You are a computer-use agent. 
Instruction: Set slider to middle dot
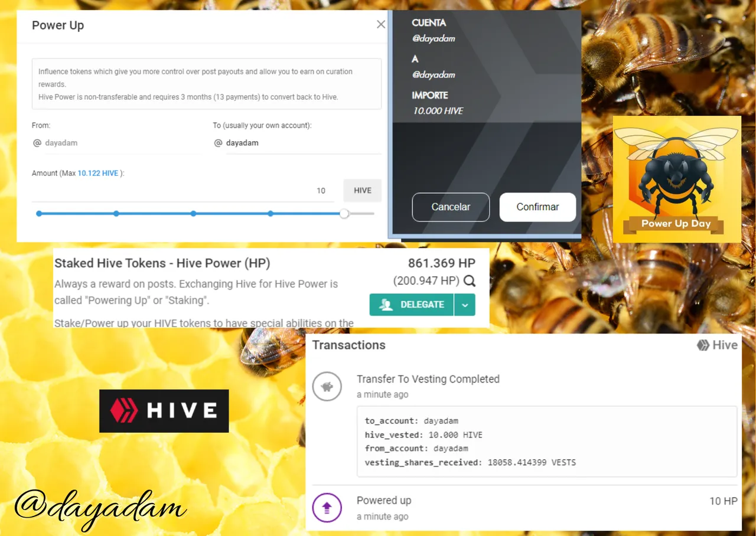point(193,214)
